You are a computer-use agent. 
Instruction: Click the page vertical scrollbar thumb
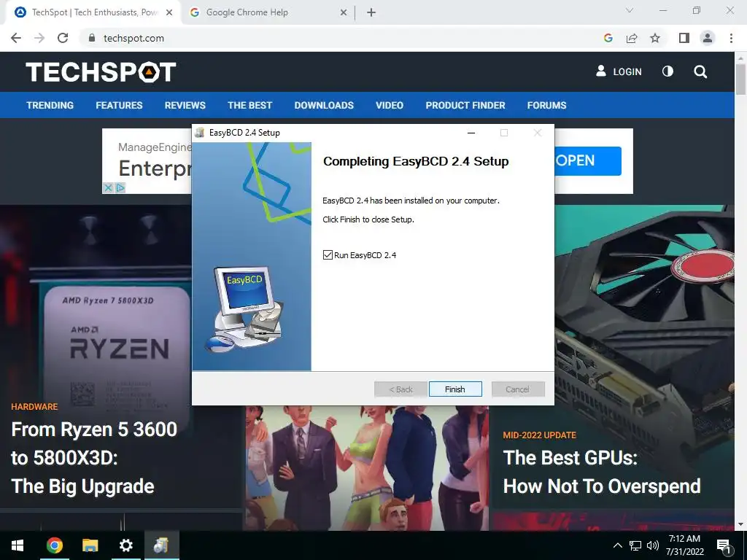pos(740,79)
